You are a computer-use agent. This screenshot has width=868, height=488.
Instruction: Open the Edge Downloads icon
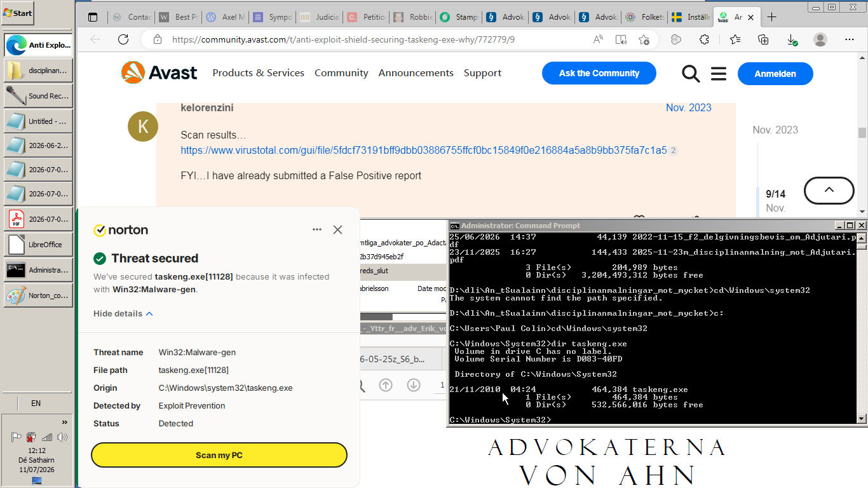(x=792, y=39)
